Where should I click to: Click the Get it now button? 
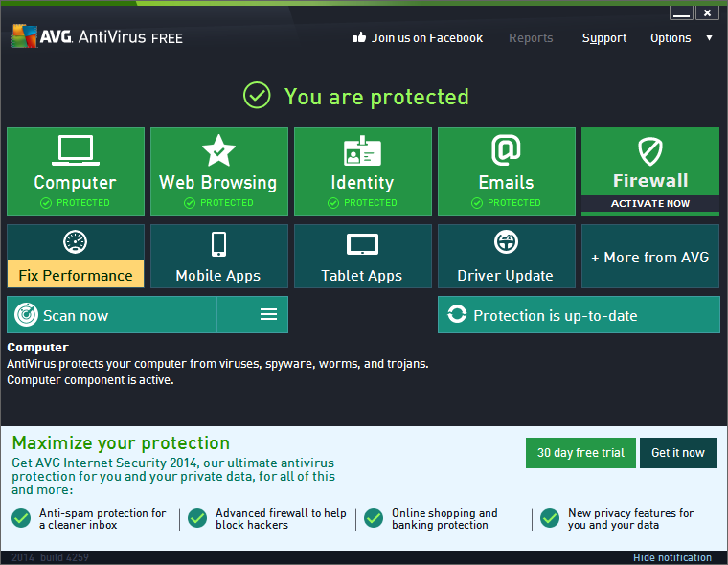(x=678, y=453)
